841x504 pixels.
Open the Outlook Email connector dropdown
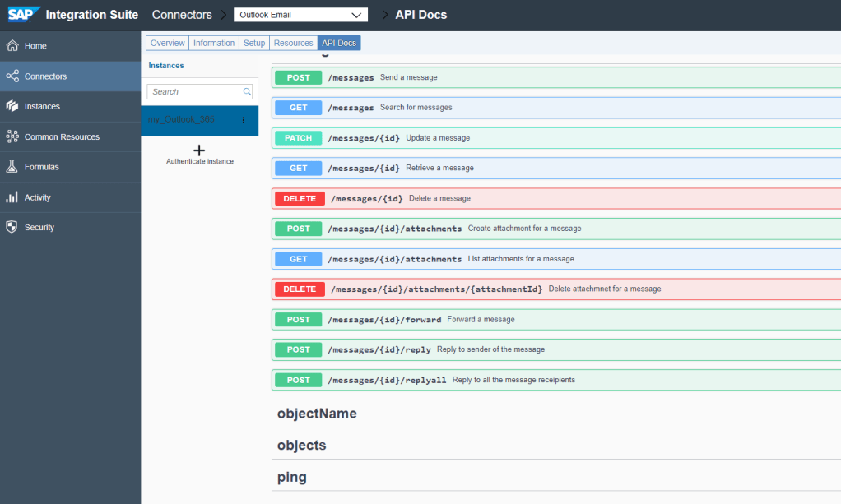[300, 15]
